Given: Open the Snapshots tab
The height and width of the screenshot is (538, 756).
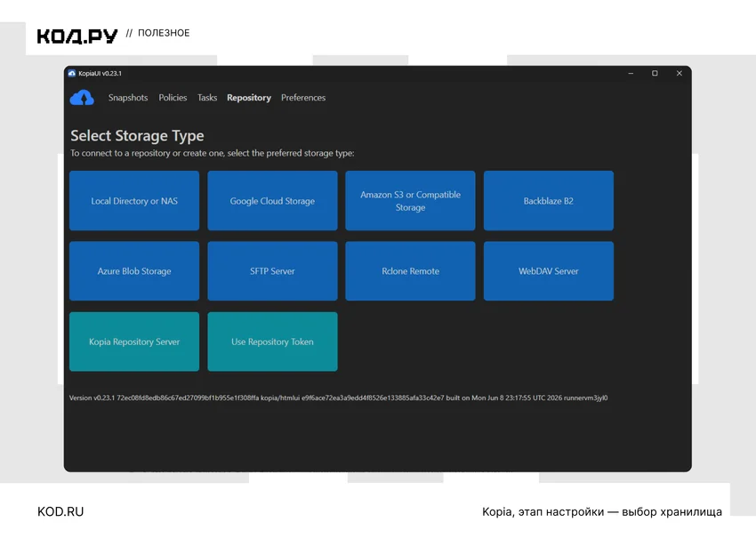Looking at the screenshot, I should coord(128,98).
